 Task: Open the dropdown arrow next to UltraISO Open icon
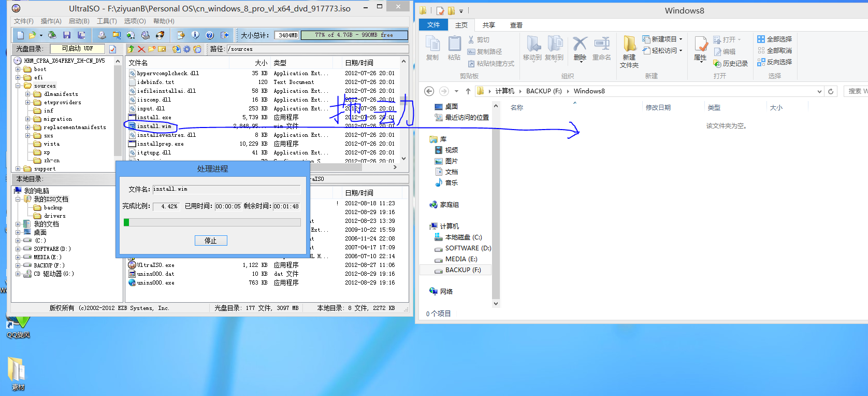(x=41, y=35)
